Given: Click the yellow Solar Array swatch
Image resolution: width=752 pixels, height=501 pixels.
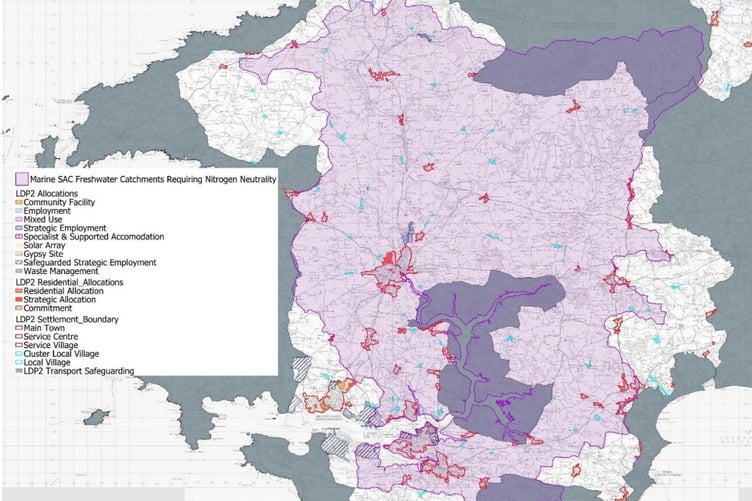Looking at the screenshot, I should click(19, 245).
